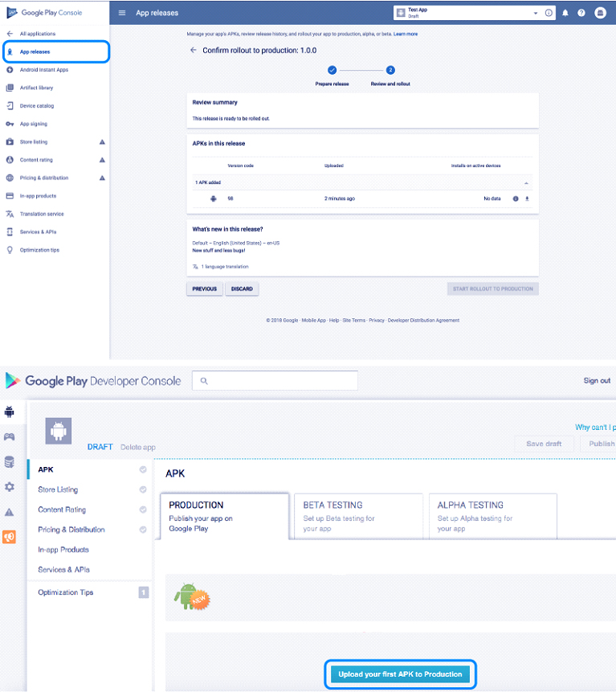The width and height of the screenshot is (616, 692).
Task: Click the settings gear icon in left rail
Action: (x=10, y=487)
